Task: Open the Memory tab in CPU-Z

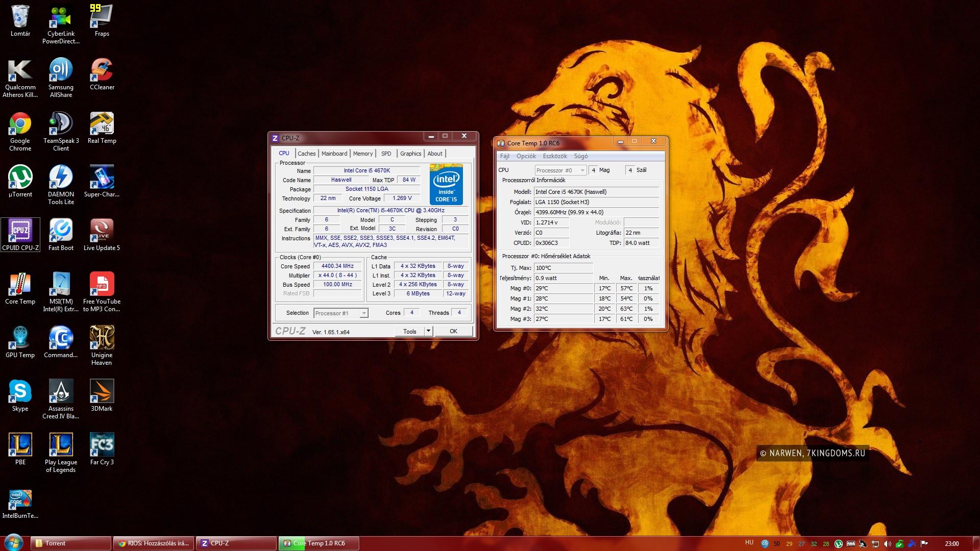Action: pos(363,154)
